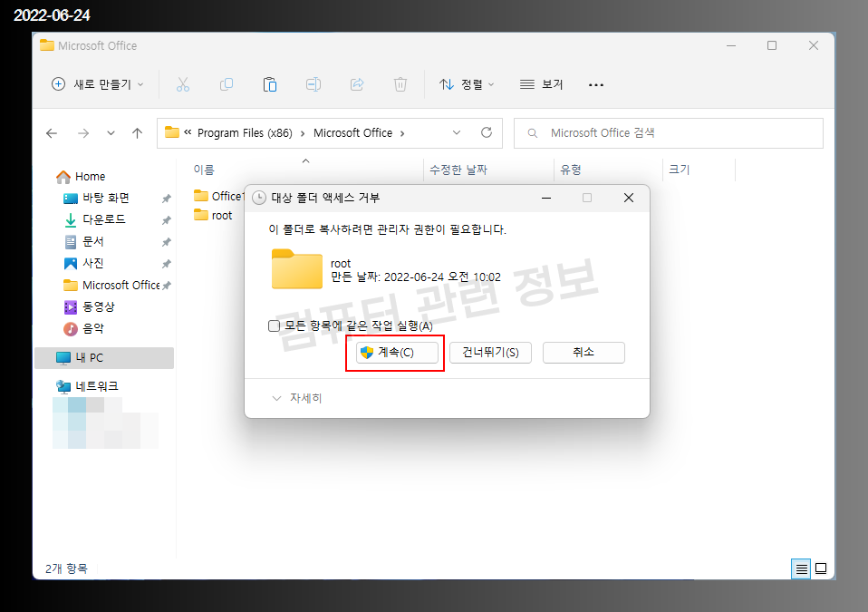Click the Cut scissors icon in toolbar
Viewport: 868px width, 612px height.
click(183, 84)
